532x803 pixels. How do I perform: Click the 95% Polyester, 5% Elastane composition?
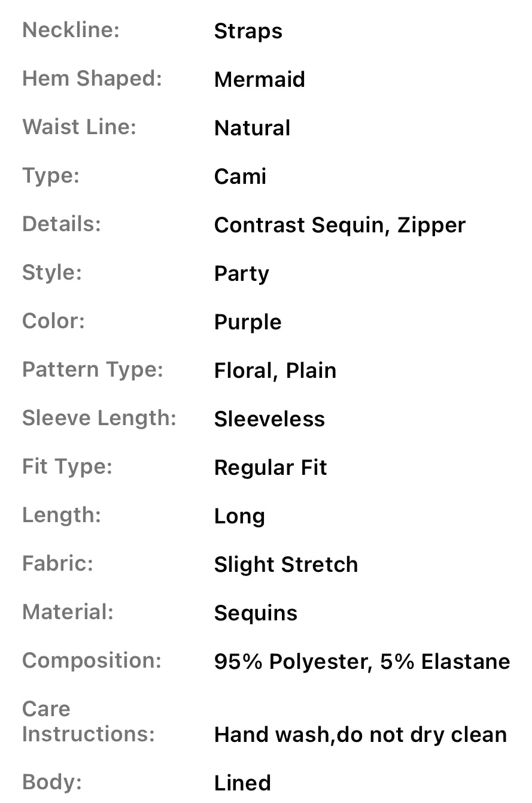(x=361, y=662)
